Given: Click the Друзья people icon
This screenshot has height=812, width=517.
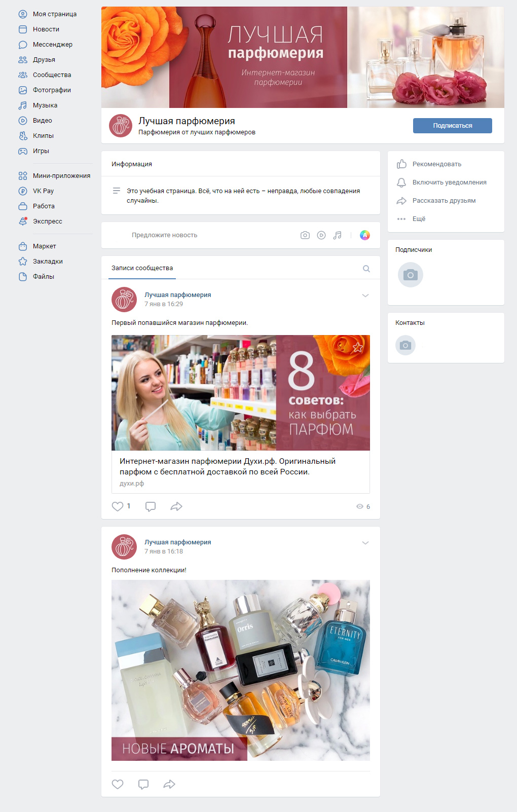Looking at the screenshot, I should (x=23, y=60).
